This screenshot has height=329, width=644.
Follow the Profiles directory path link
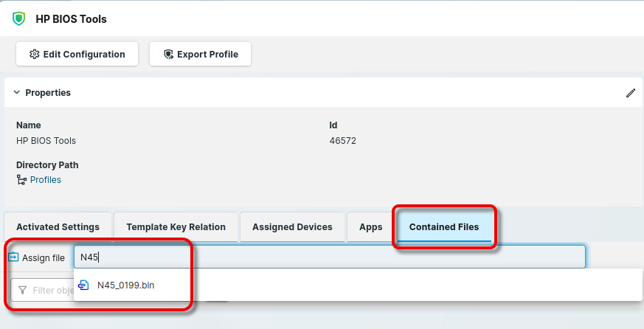coord(45,180)
